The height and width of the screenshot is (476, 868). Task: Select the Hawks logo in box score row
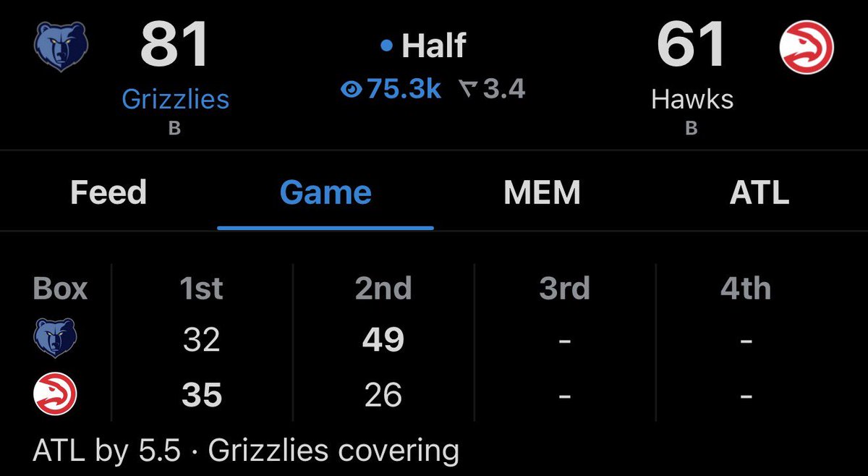56,396
